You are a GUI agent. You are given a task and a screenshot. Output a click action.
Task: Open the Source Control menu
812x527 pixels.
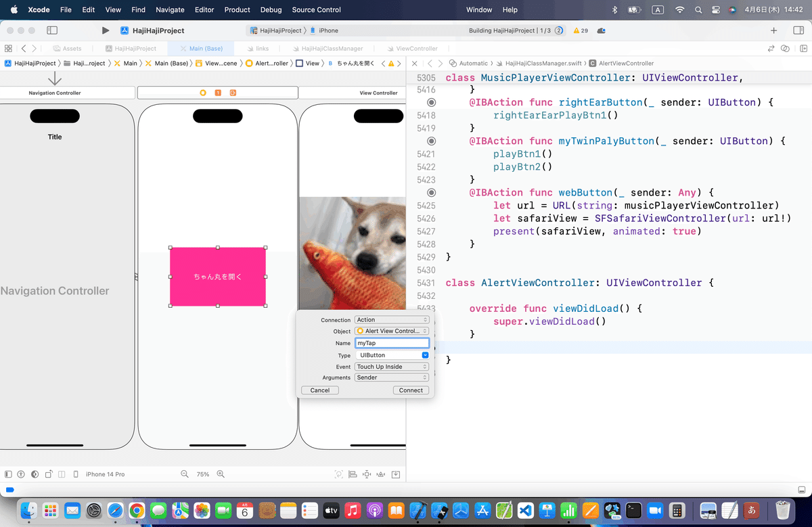pos(316,9)
